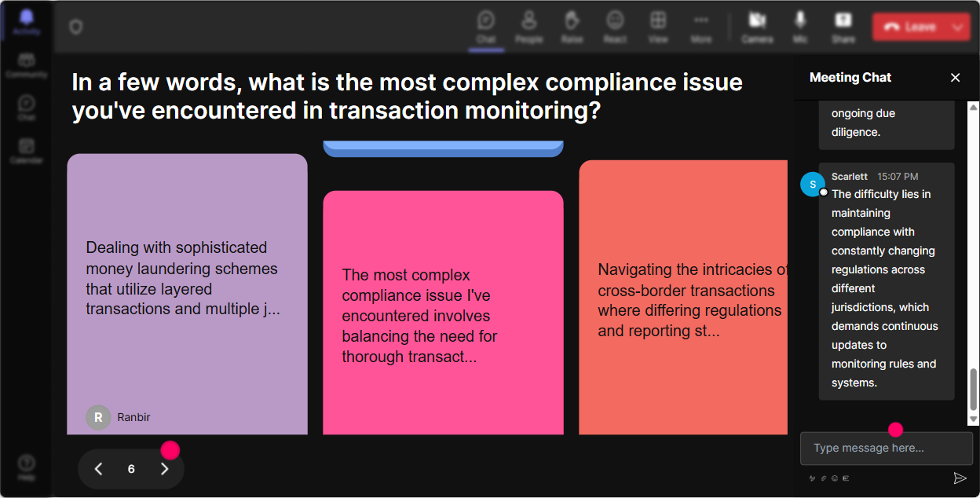980x498 pixels.
Task: Raise your hand in the meeting
Action: tap(572, 27)
